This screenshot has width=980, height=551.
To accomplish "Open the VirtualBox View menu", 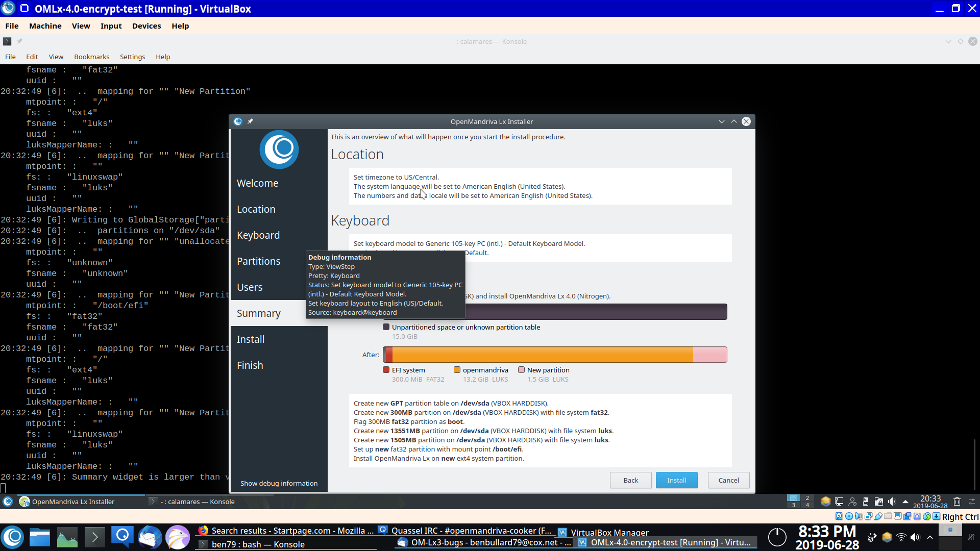I will 81,26.
